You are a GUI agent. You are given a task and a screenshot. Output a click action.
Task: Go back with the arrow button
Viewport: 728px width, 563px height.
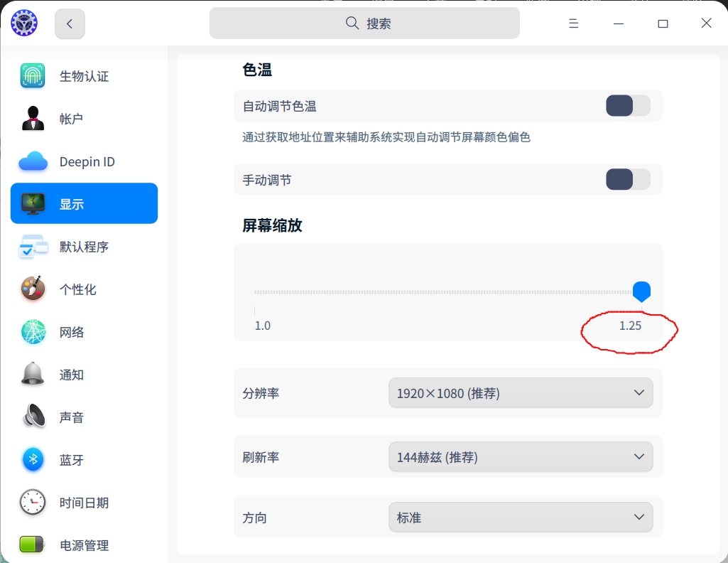pyautogui.click(x=70, y=23)
